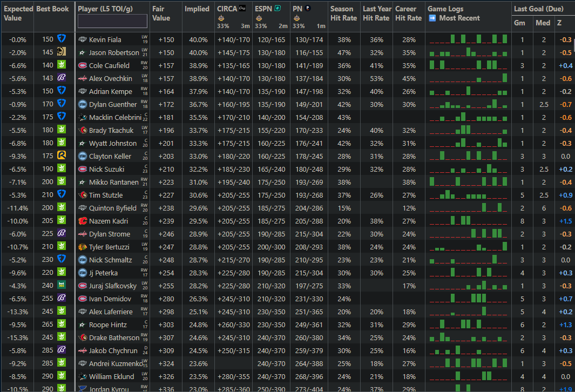Click the BetMGM icon in Jason Robertson's row
This screenshot has height=392, width=575.
pos(61,52)
